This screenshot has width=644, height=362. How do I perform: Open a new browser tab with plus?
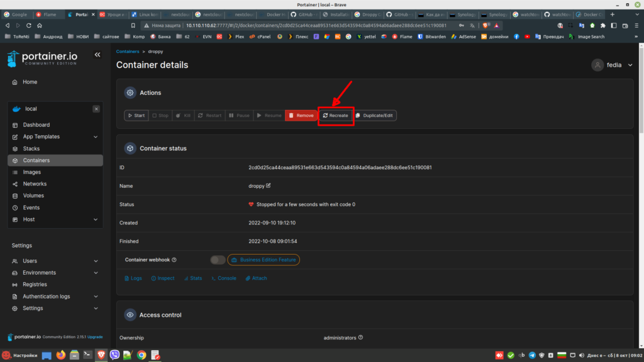(613, 14)
